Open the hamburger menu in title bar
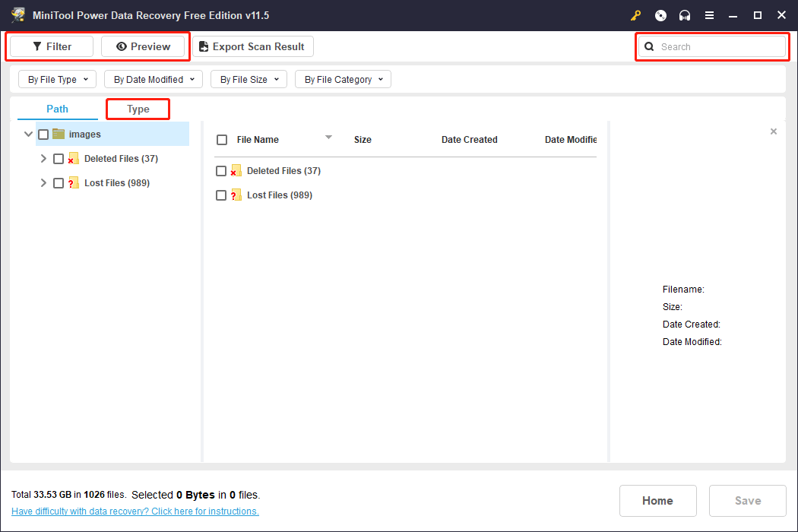Image resolution: width=798 pixels, height=532 pixels. pos(709,15)
